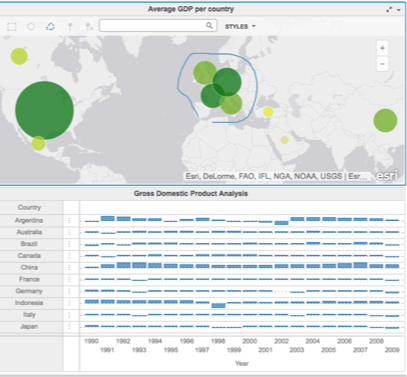Select the Japan row label

click(29, 326)
